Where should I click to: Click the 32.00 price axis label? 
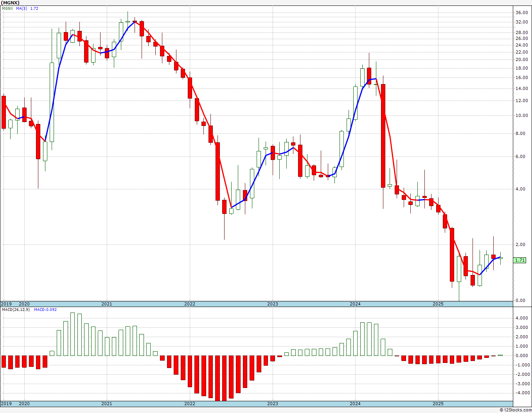521,22
